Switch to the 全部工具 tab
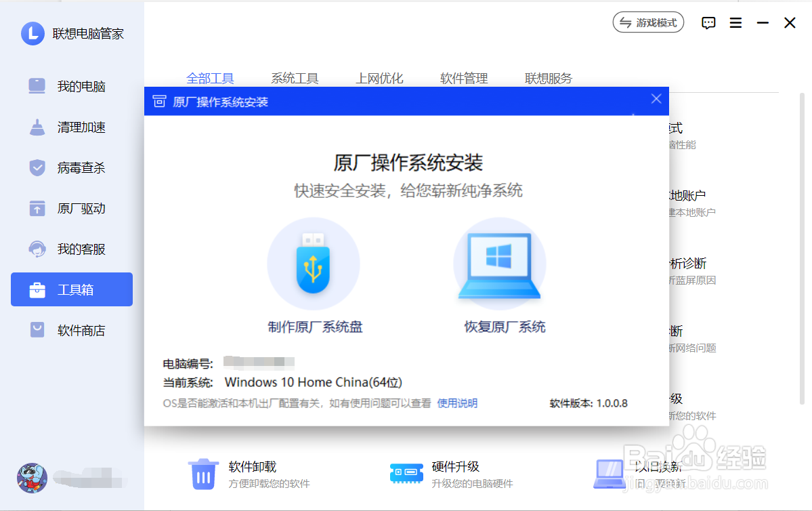812x511 pixels. pos(210,78)
